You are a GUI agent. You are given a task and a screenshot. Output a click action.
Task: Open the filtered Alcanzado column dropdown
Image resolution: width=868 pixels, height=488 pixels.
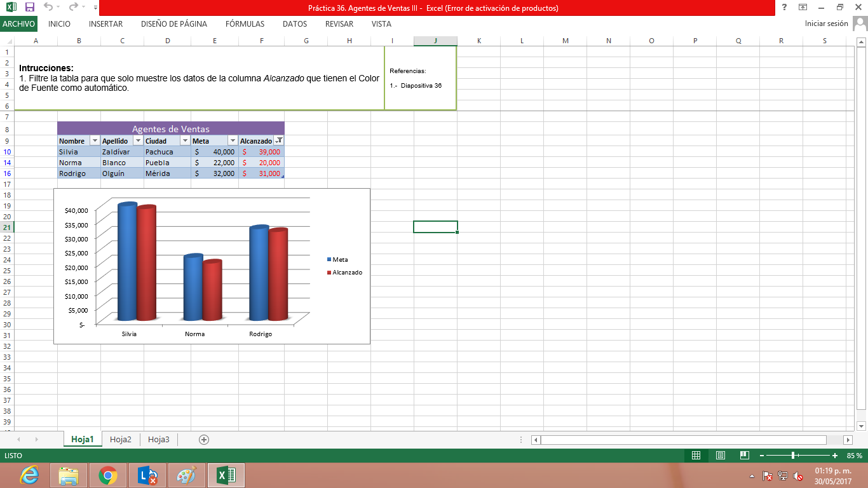(x=279, y=141)
